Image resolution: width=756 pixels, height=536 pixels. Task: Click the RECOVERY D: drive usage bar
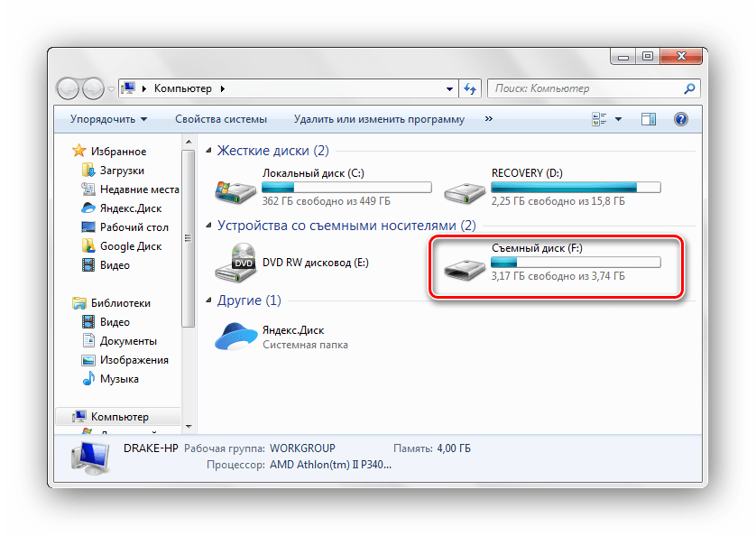[x=576, y=187]
